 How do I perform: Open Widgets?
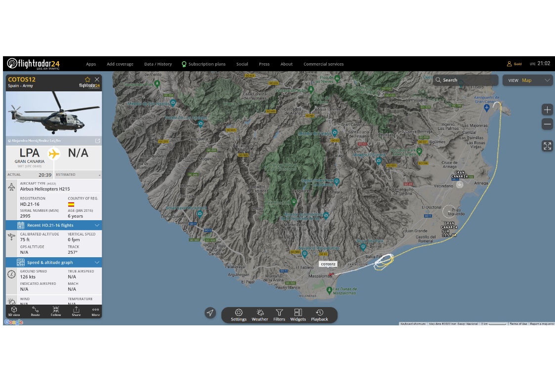click(x=298, y=315)
